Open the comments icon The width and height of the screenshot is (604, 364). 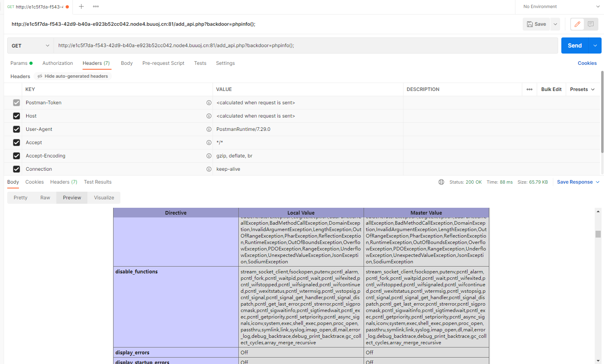click(x=591, y=24)
